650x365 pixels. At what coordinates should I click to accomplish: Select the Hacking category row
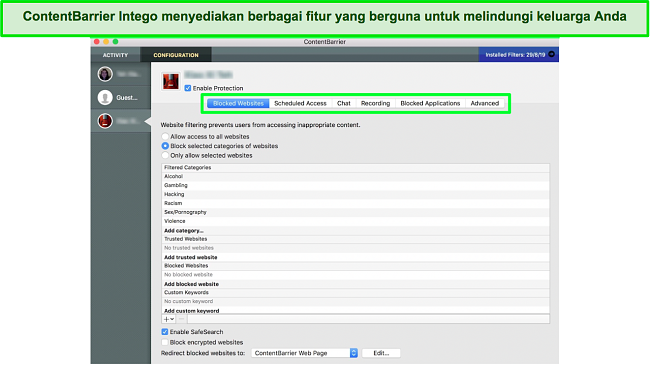(355, 194)
